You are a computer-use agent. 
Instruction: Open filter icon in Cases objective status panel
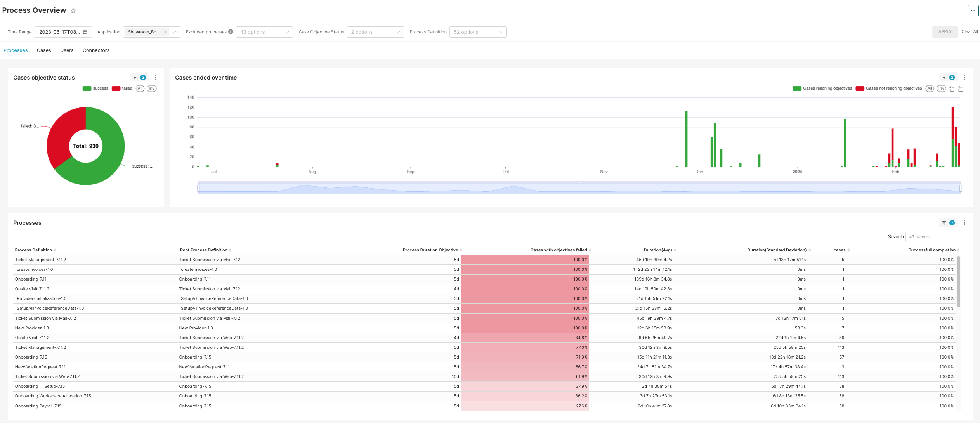[x=135, y=78]
